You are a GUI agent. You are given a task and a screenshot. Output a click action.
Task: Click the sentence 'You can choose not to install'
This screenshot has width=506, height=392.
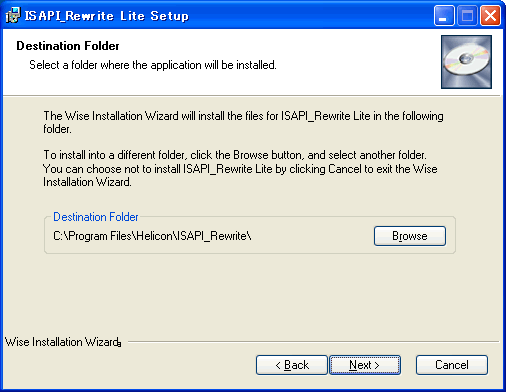240,175
